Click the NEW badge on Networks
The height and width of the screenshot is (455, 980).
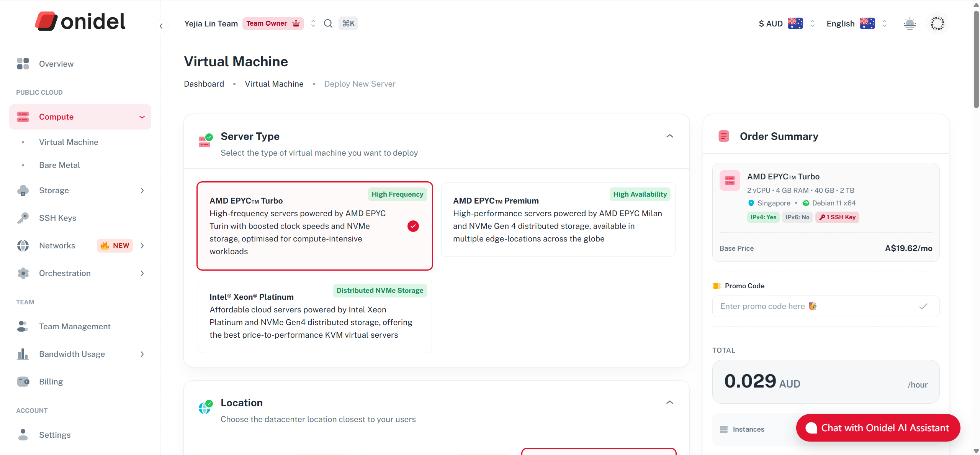point(115,246)
